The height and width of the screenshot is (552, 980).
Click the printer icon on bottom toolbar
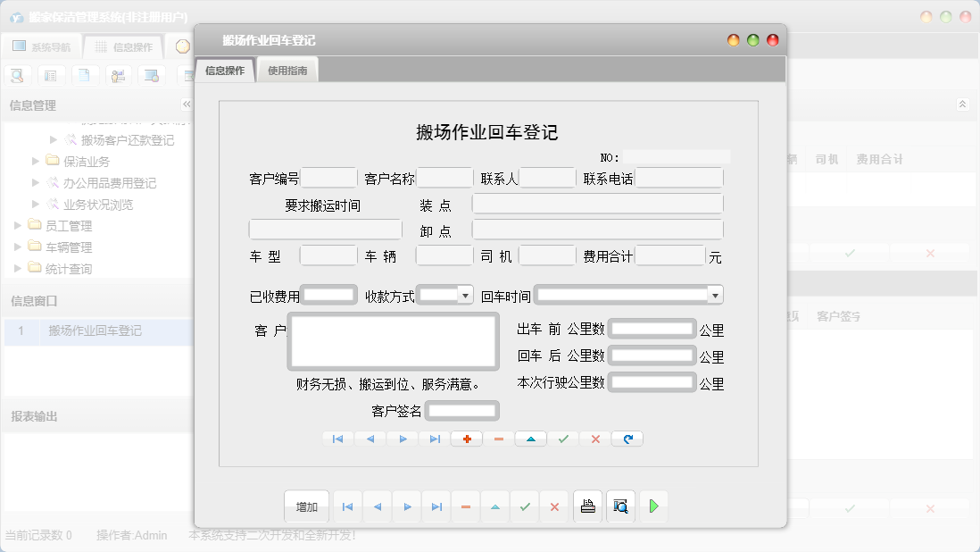click(x=587, y=506)
